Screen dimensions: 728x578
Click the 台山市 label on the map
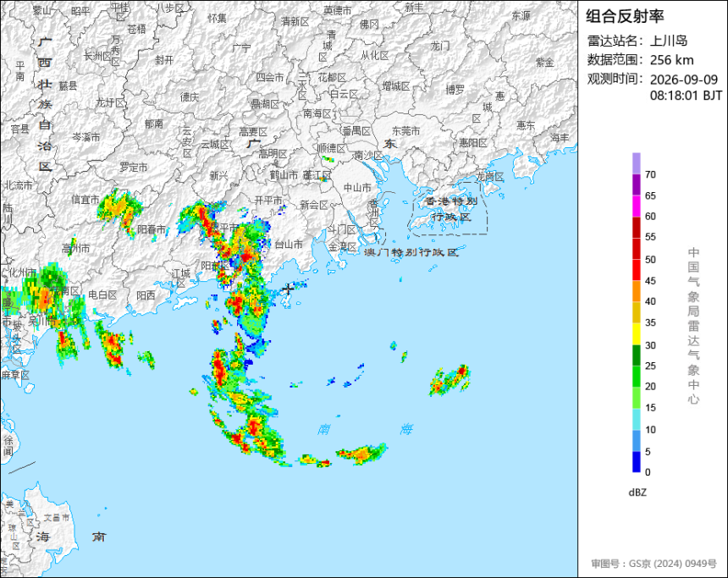pos(289,245)
